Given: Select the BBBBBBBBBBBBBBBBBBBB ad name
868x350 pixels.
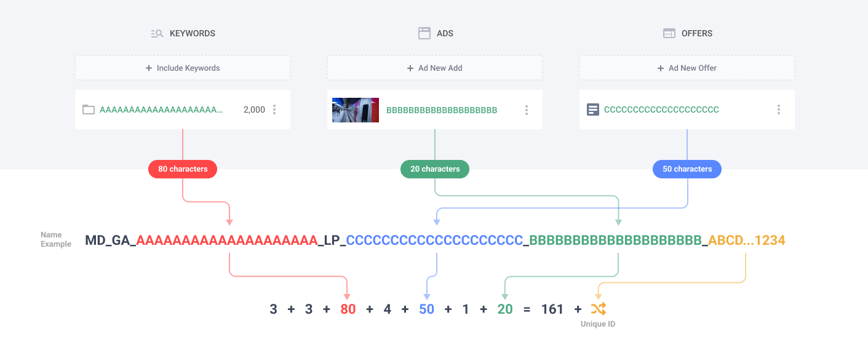Looking at the screenshot, I should [442, 110].
